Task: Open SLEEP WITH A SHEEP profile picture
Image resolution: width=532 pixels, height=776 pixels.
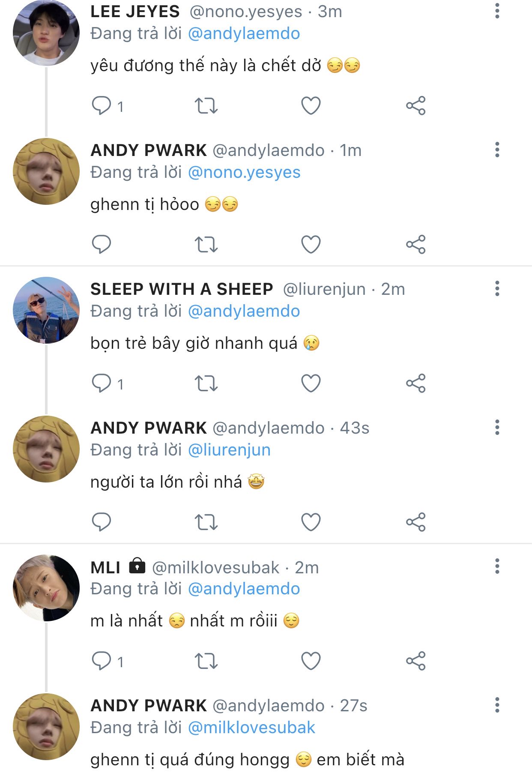Action: click(46, 310)
